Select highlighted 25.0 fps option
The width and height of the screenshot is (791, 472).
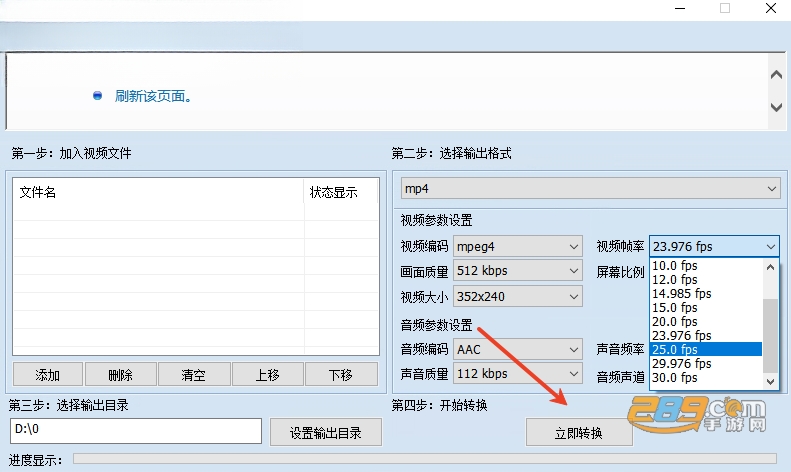(x=706, y=349)
